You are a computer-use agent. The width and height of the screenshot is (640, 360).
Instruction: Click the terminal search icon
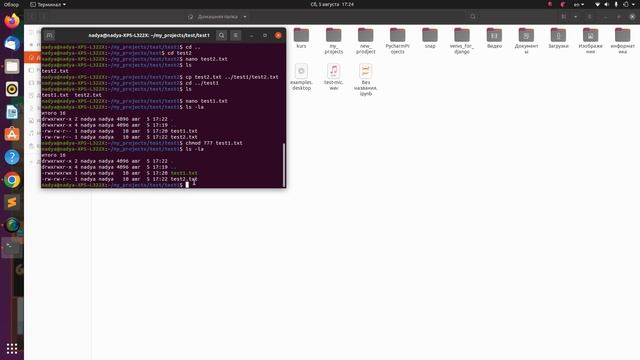[222, 36]
